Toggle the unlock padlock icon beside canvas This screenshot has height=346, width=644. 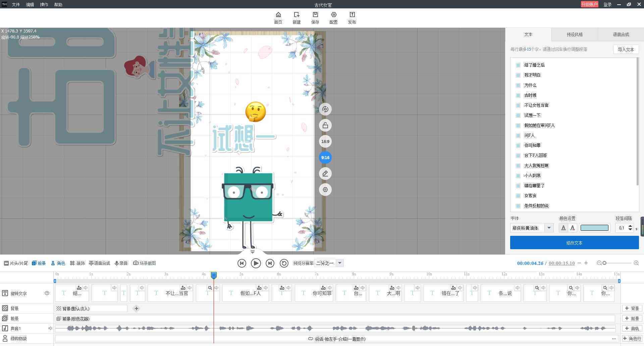pyautogui.click(x=325, y=125)
